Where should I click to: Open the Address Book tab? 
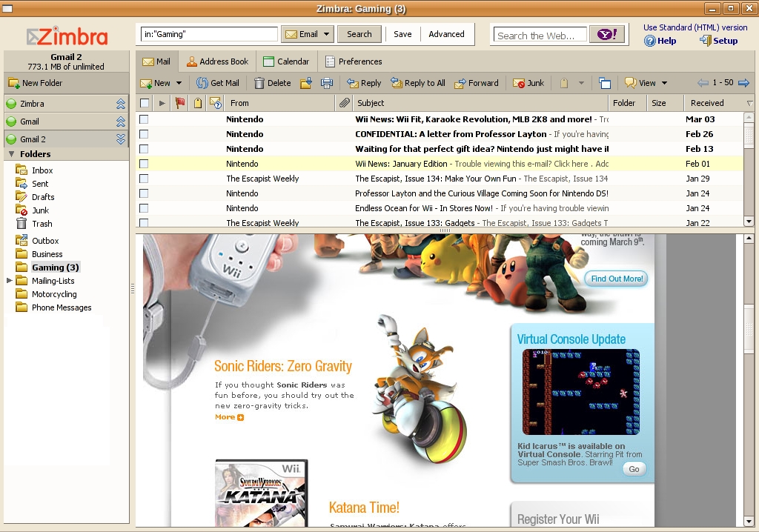(216, 61)
